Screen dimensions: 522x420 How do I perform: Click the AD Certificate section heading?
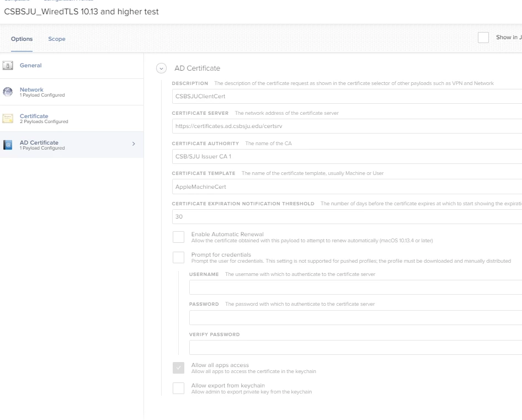(x=198, y=68)
